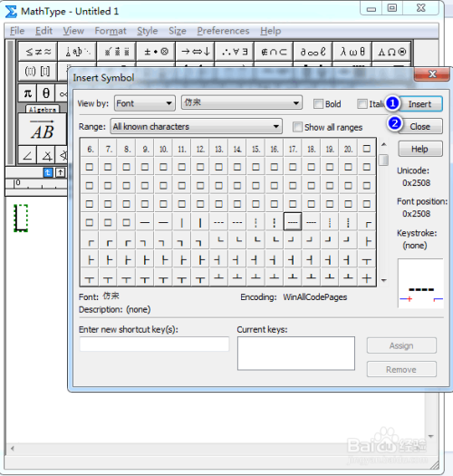
Task: Select the plus sign in the symbol grid
Action: 367,277
